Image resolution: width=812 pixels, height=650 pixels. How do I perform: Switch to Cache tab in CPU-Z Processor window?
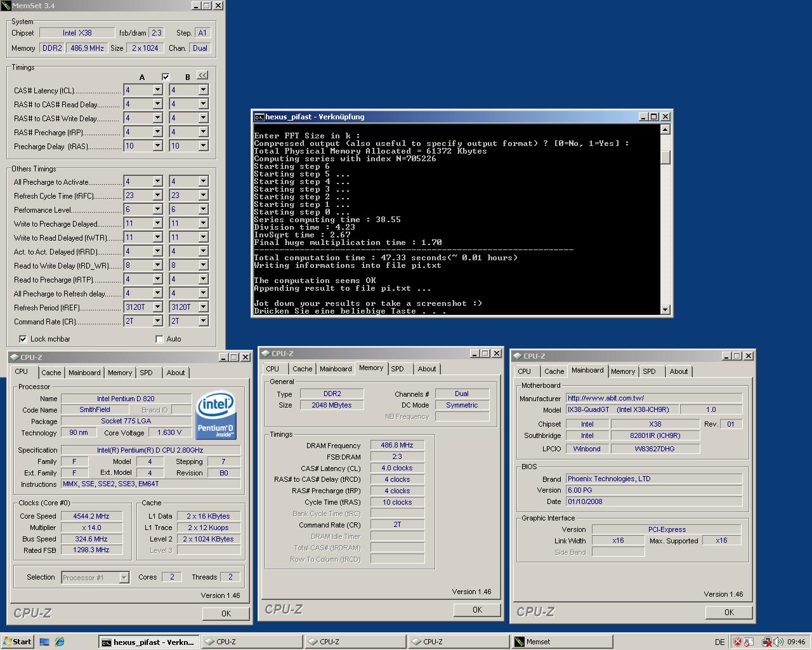point(51,373)
